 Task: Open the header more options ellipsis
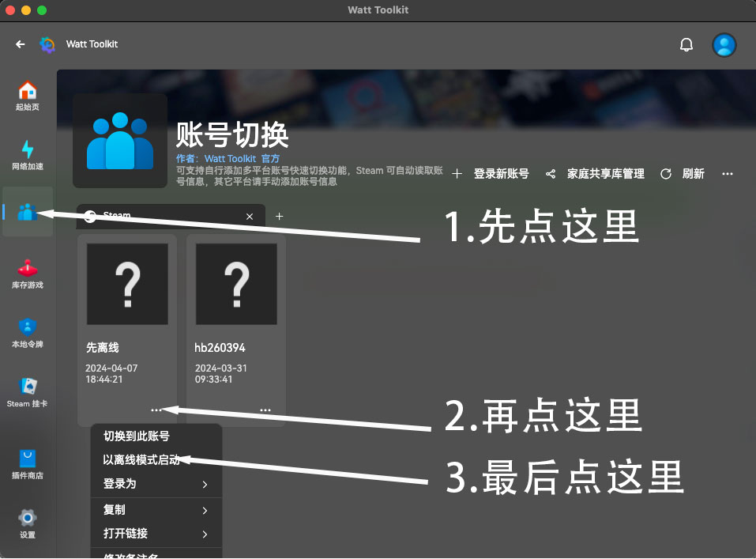tap(727, 174)
